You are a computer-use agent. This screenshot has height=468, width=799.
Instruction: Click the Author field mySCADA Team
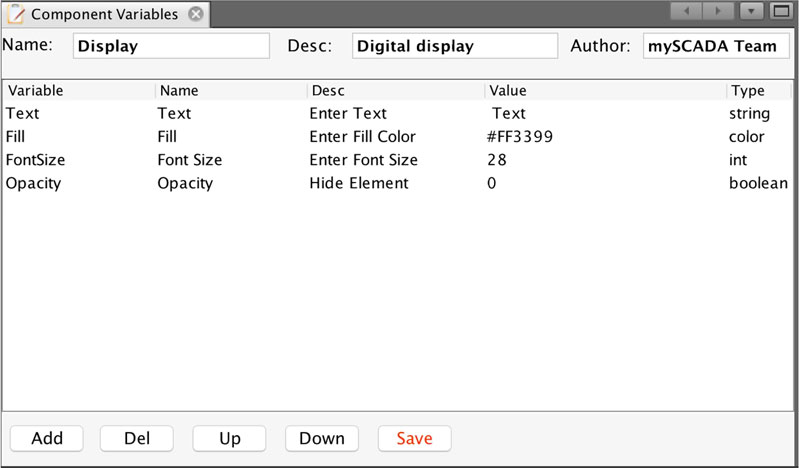[x=716, y=46]
